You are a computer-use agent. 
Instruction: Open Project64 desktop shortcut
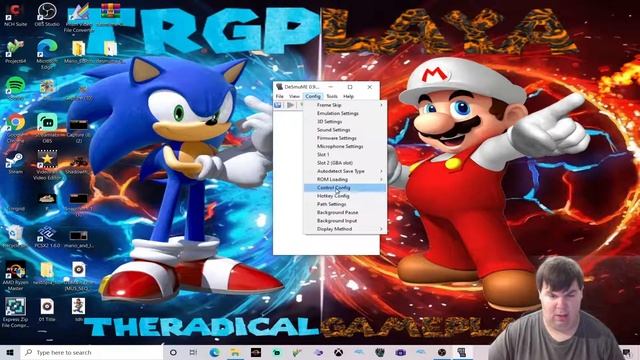pos(16,51)
